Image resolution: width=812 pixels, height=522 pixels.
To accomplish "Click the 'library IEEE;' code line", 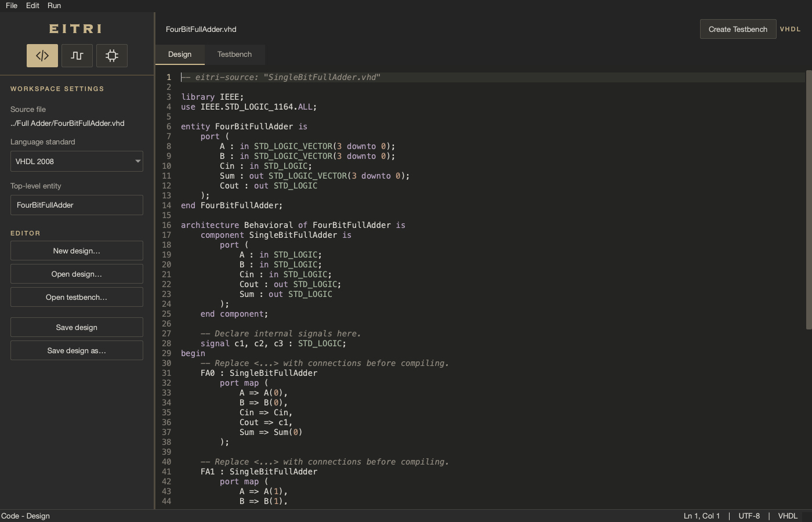I will [212, 97].
